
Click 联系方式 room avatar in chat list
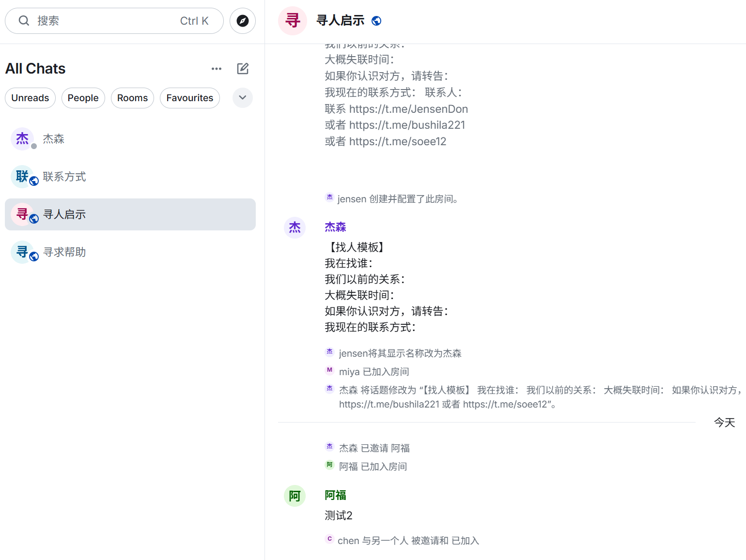(22, 177)
